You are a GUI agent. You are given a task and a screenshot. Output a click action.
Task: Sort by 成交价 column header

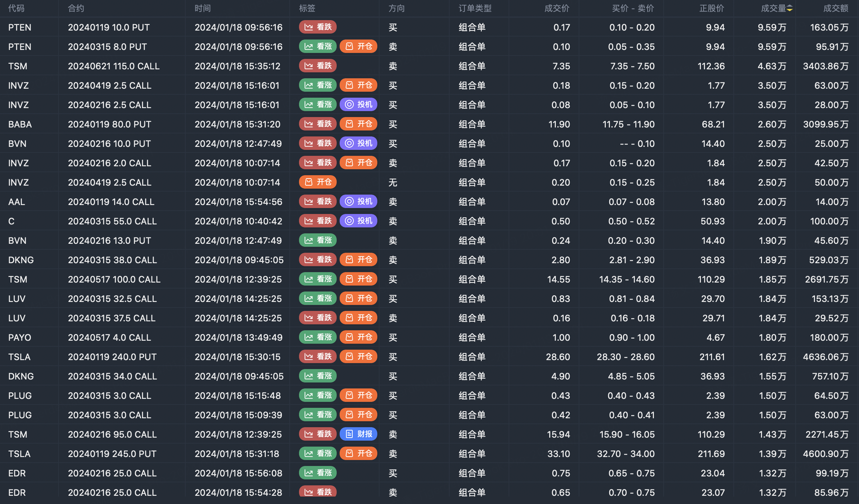click(x=557, y=9)
